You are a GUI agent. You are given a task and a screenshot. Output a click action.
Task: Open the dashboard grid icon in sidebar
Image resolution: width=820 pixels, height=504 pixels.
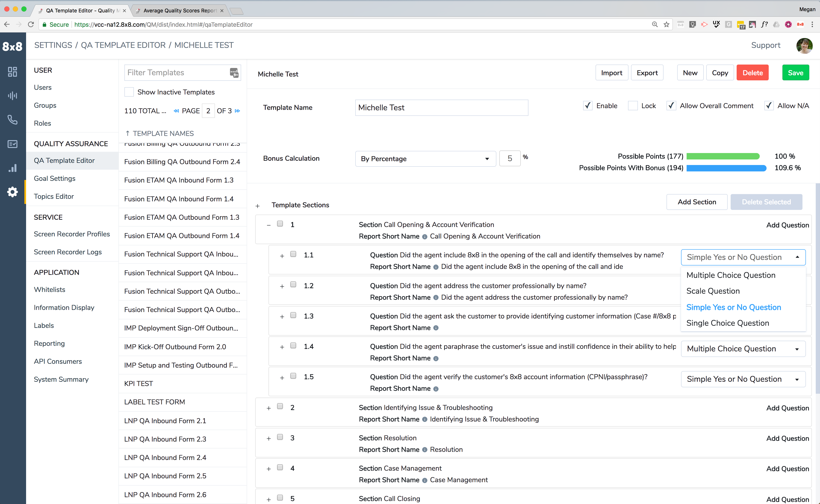[12, 72]
